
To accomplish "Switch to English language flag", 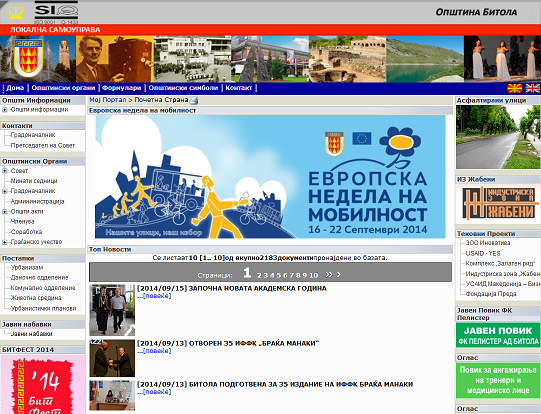I will [532, 88].
